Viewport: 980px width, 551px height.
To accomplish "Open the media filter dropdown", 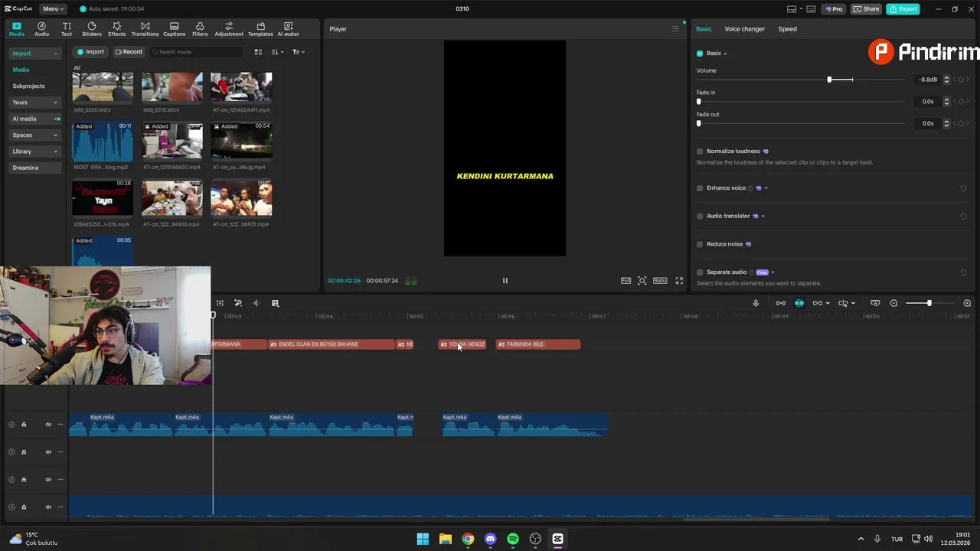I will (299, 52).
